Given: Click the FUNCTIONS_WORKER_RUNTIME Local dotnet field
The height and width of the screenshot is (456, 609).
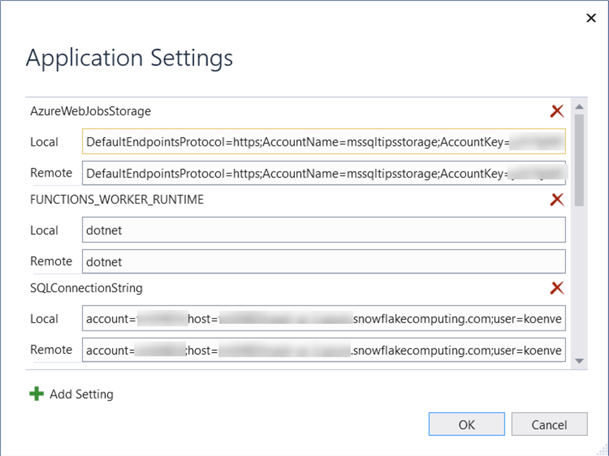Looking at the screenshot, I should [x=324, y=230].
